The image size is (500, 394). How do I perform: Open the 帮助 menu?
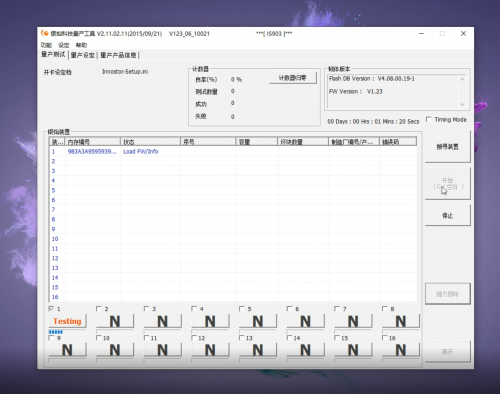81,45
